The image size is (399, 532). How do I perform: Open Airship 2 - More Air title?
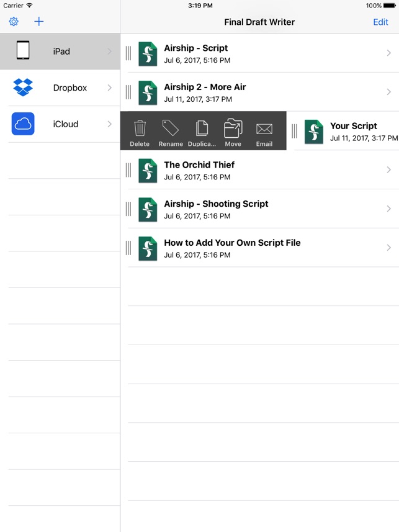[205, 87]
